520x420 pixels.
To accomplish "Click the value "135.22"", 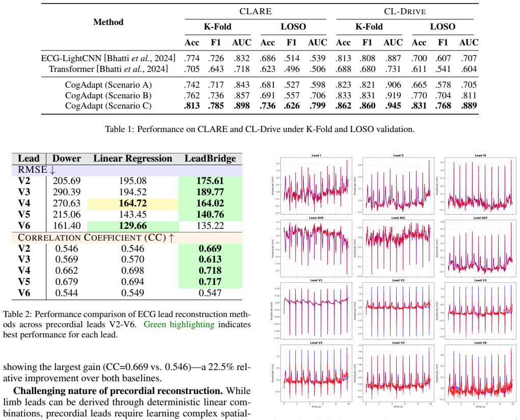I will pos(210,226).
